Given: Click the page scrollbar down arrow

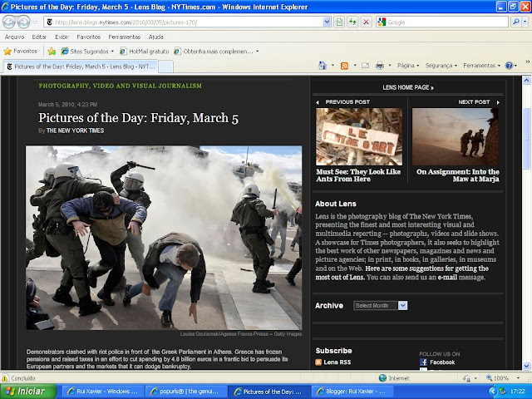Looking at the screenshot, I should (x=526, y=366).
